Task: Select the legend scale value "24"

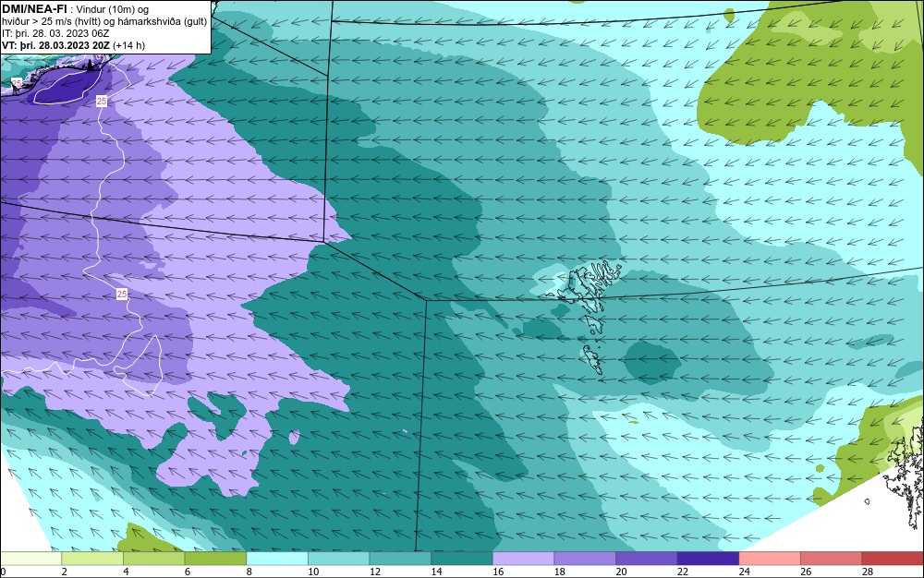Action: tap(744, 572)
